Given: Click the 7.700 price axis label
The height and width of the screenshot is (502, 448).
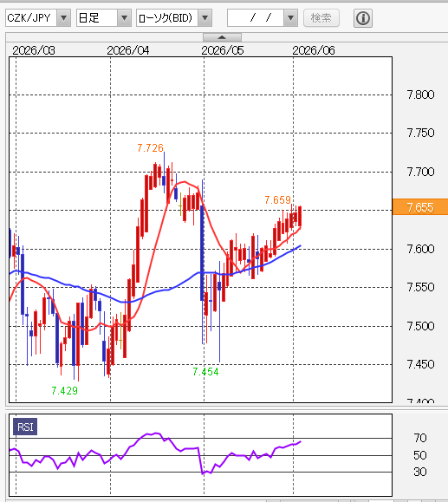Looking at the screenshot, I should point(420,172).
